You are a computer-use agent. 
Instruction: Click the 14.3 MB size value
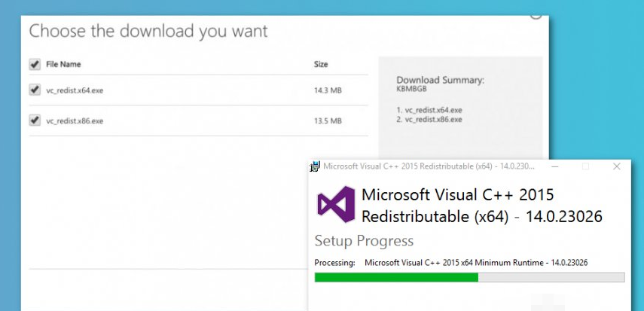pyautogui.click(x=328, y=90)
